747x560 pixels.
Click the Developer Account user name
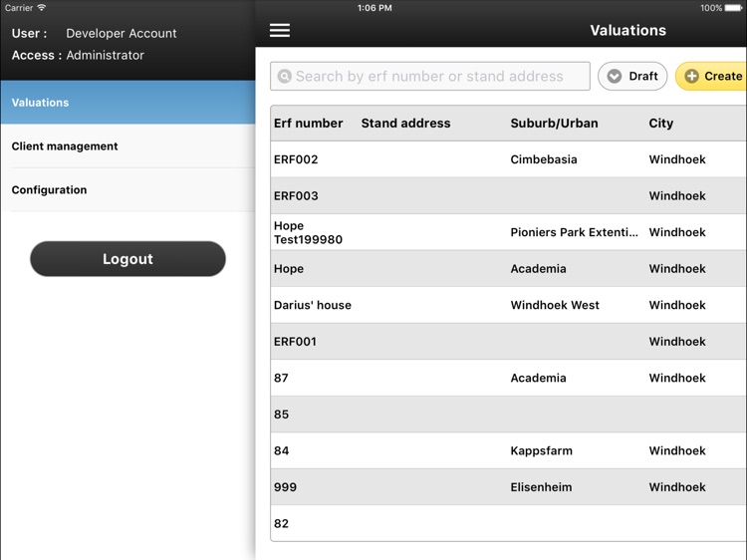[x=121, y=33]
